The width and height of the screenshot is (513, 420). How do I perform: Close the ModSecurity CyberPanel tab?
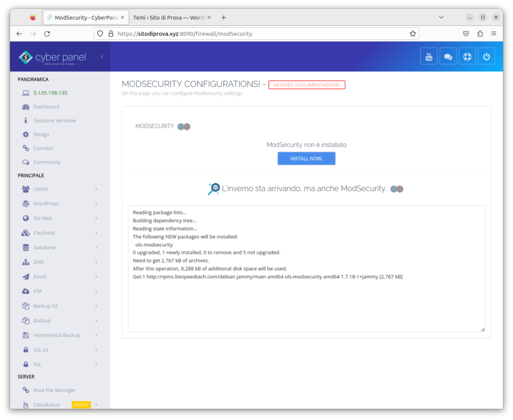click(x=123, y=18)
